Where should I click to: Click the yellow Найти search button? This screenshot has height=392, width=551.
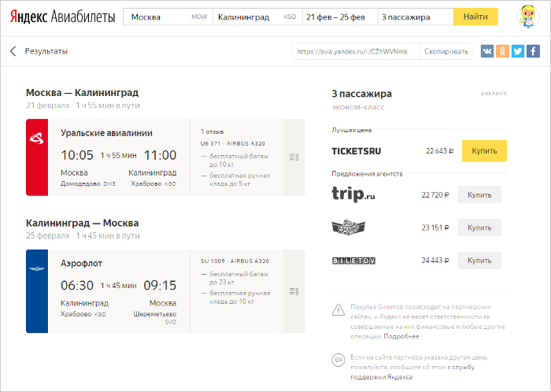click(475, 17)
